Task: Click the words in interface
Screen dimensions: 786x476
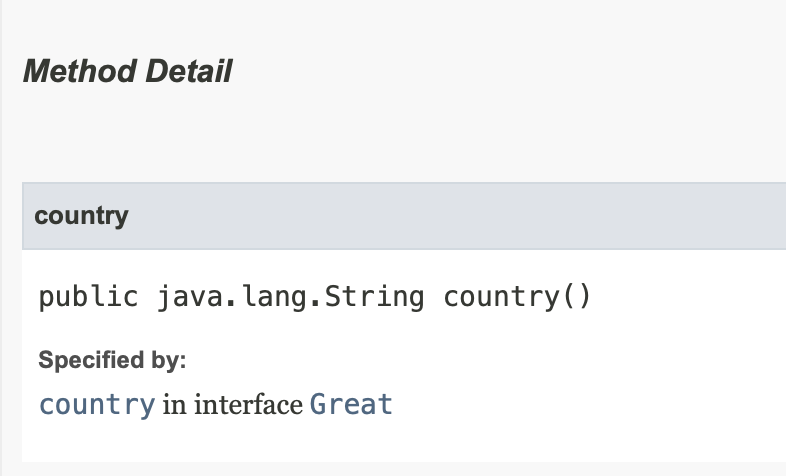Action: [233, 405]
